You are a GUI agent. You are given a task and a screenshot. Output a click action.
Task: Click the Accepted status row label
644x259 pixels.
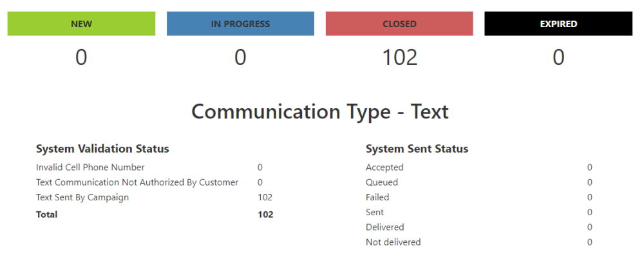pos(384,168)
